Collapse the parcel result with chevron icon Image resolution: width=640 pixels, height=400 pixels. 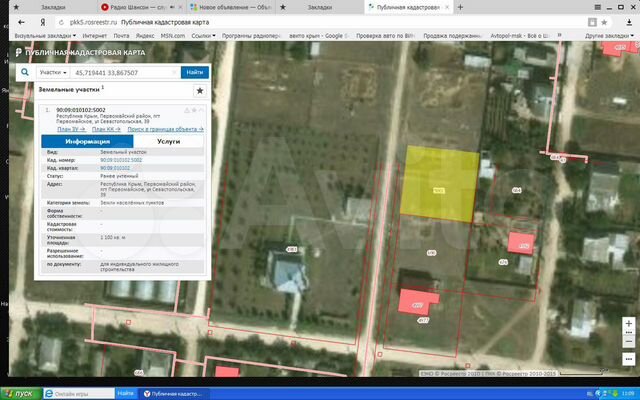pos(201,110)
